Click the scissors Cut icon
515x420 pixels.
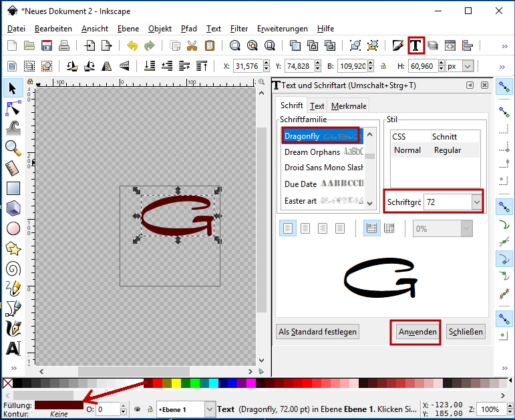click(x=192, y=45)
